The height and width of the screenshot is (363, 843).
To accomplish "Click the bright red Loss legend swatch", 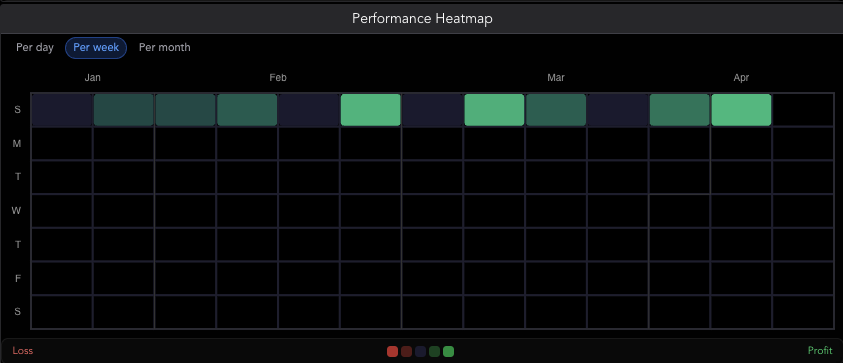I will click(392, 352).
